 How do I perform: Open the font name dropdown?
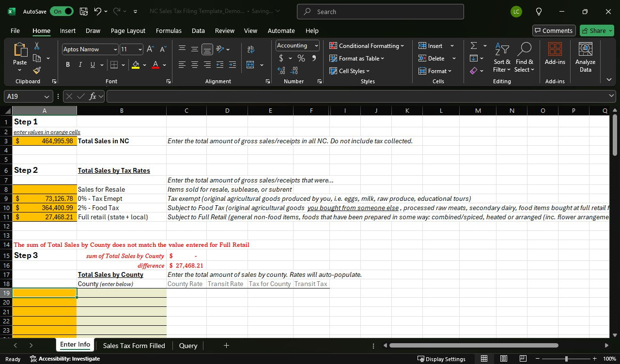(x=115, y=49)
